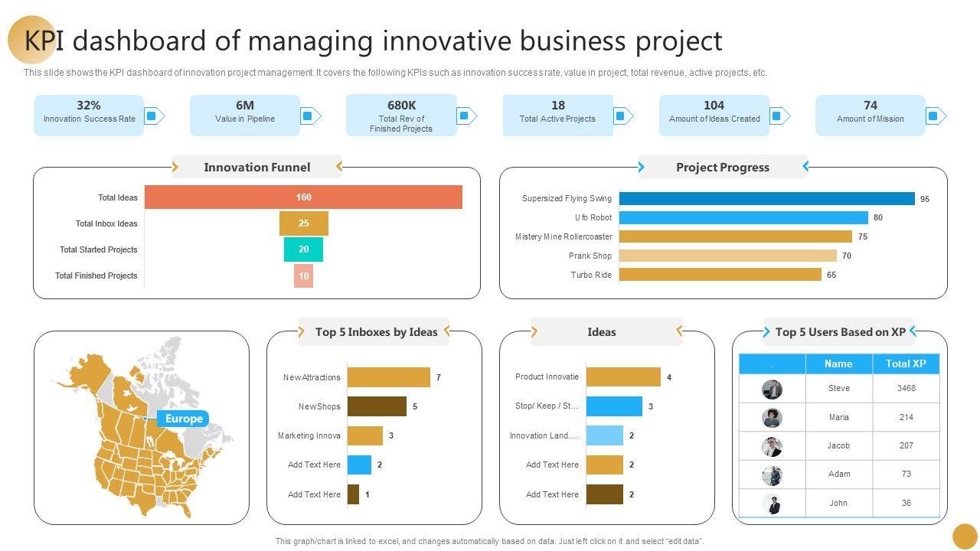Image resolution: width=980 pixels, height=551 pixels.
Task: Click the tag icon beside Amount of Mission
Action: click(x=933, y=116)
